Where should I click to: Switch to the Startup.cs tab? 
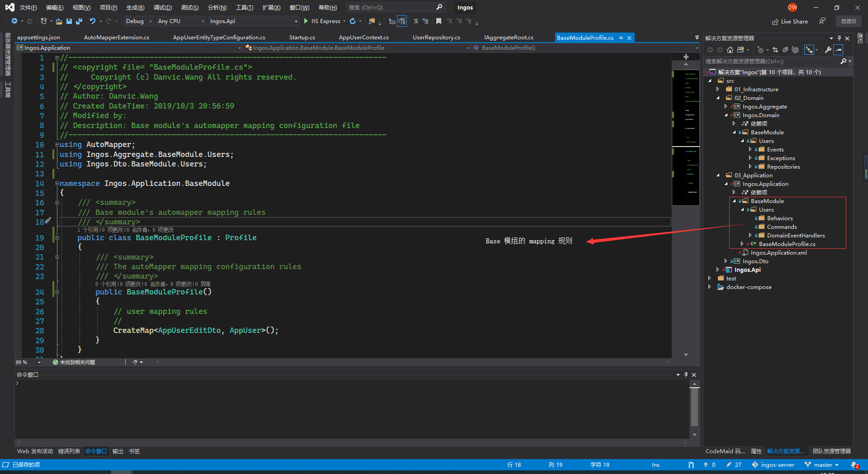(x=302, y=38)
